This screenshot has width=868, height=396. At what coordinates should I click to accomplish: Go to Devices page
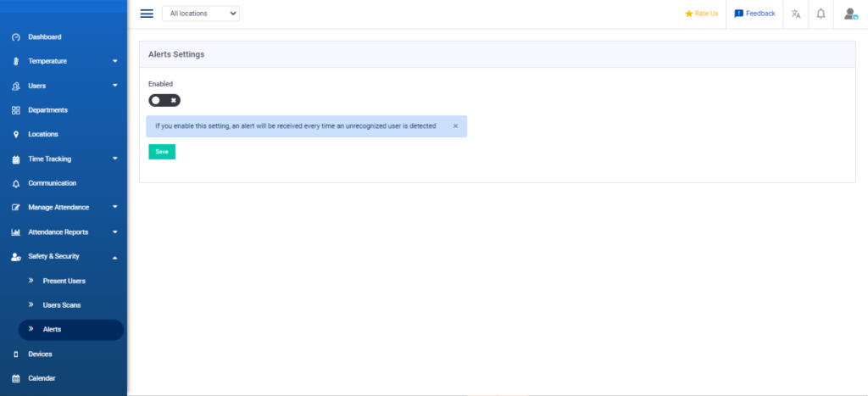[x=40, y=354]
